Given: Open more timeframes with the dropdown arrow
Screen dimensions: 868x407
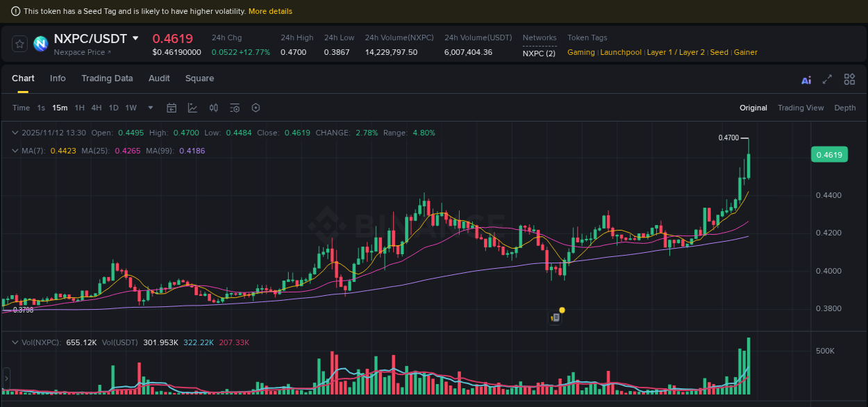Looking at the screenshot, I should [x=150, y=108].
